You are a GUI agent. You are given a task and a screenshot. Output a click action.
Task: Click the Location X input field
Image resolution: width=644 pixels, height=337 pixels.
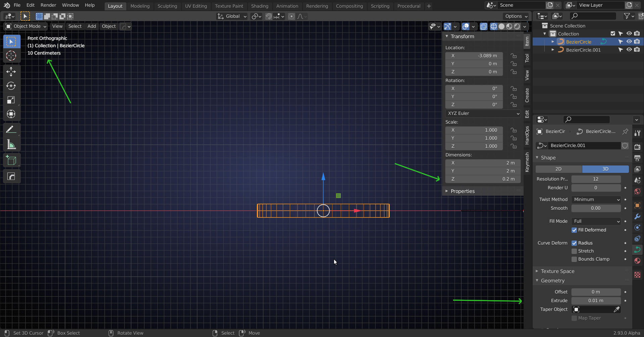pyautogui.click(x=474, y=56)
